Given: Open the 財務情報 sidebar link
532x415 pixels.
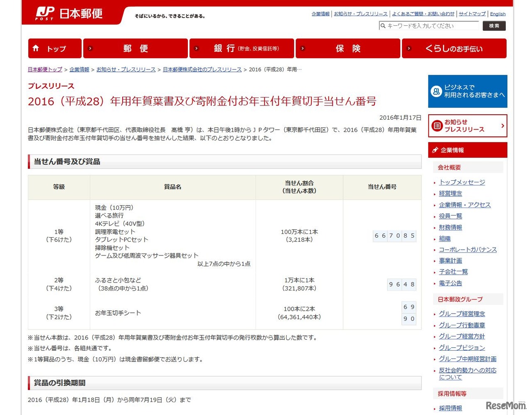Looking at the screenshot, I should (450, 227).
